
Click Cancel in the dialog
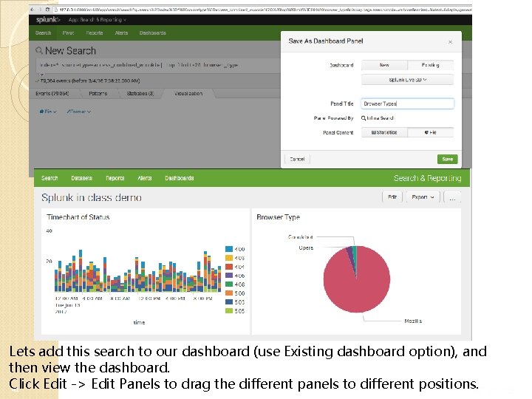pyautogui.click(x=297, y=159)
